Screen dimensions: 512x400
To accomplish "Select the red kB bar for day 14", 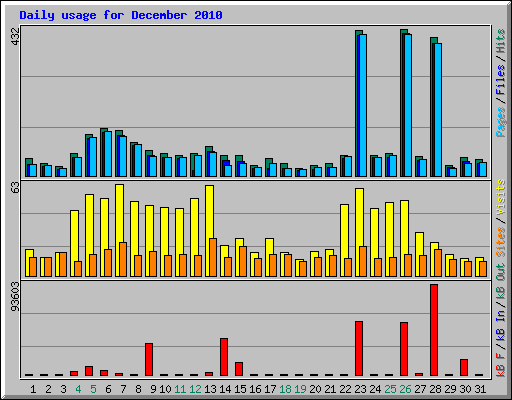I will [224, 357].
